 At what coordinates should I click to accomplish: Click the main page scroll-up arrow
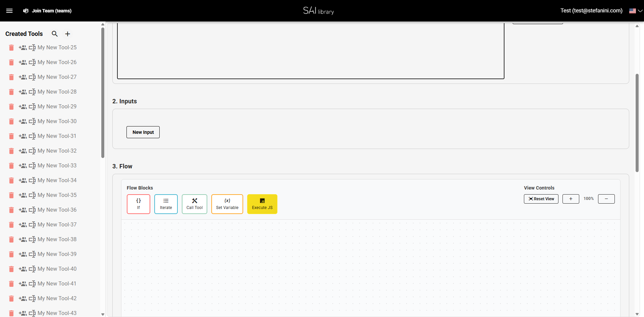tap(637, 26)
